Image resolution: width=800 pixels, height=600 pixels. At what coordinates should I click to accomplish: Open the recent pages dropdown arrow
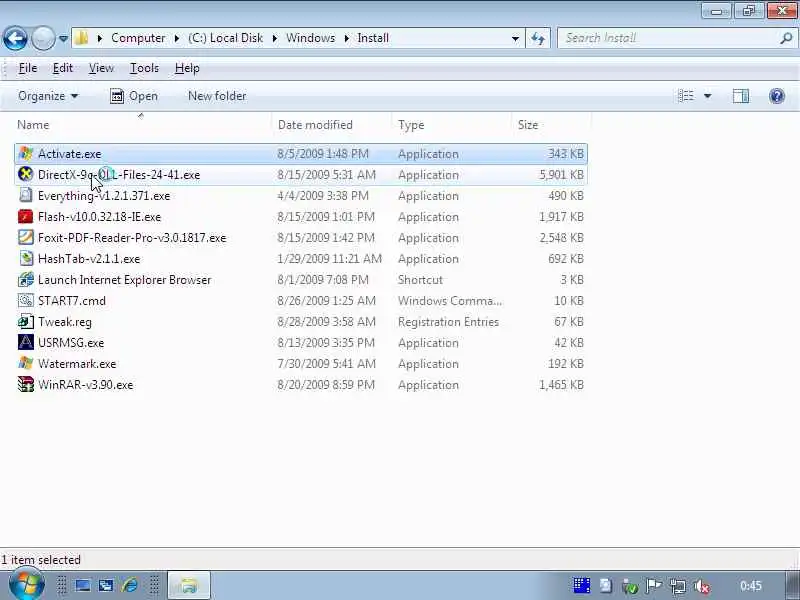[x=63, y=38]
